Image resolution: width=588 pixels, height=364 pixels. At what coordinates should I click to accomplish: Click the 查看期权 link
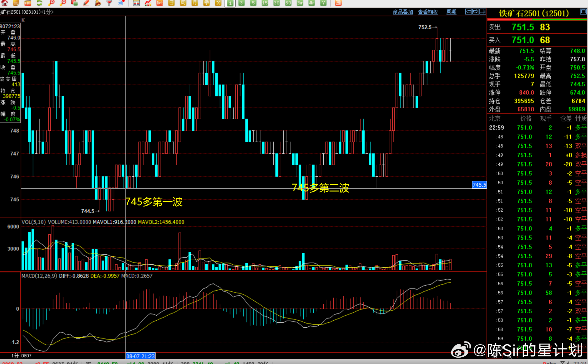click(x=428, y=12)
